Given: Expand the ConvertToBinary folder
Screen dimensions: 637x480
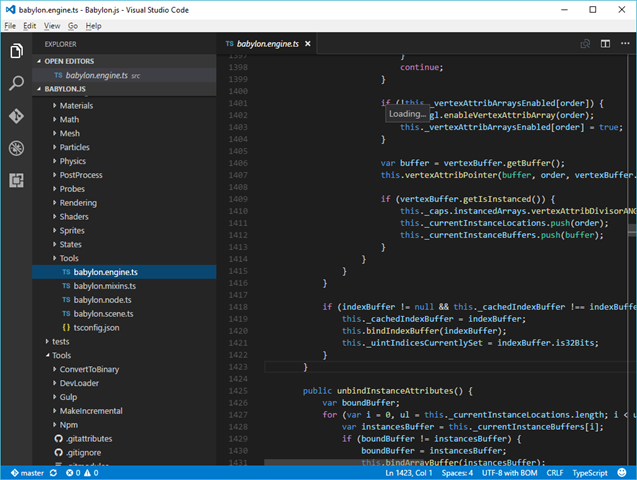Looking at the screenshot, I should coord(124,369).
